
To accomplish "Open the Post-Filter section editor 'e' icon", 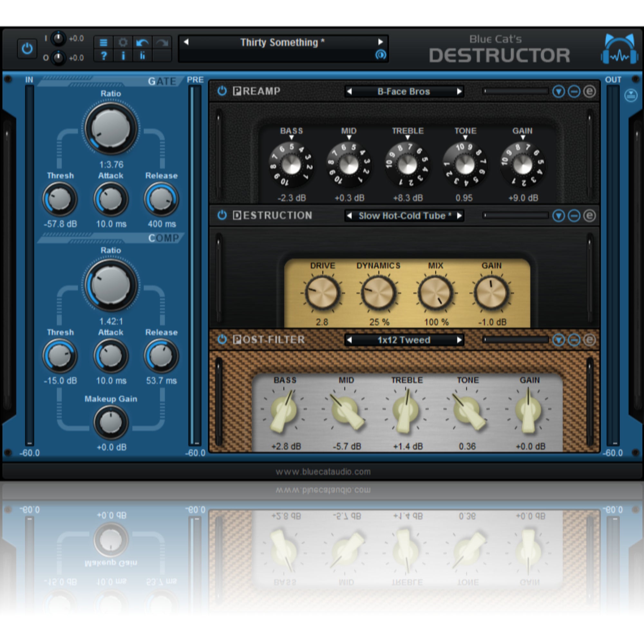I will tap(589, 340).
